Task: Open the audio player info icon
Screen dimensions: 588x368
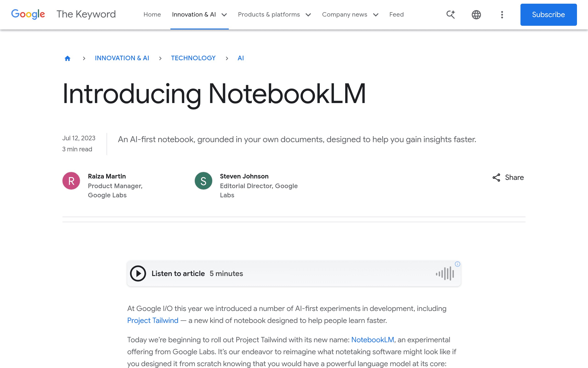Action: 457,264
